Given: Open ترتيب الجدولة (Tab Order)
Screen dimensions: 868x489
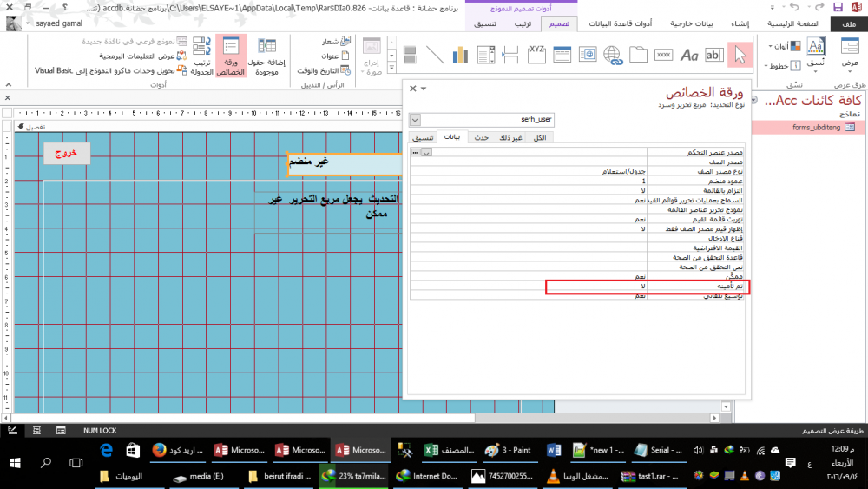Looking at the screenshot, I should (x=201, y=56).
